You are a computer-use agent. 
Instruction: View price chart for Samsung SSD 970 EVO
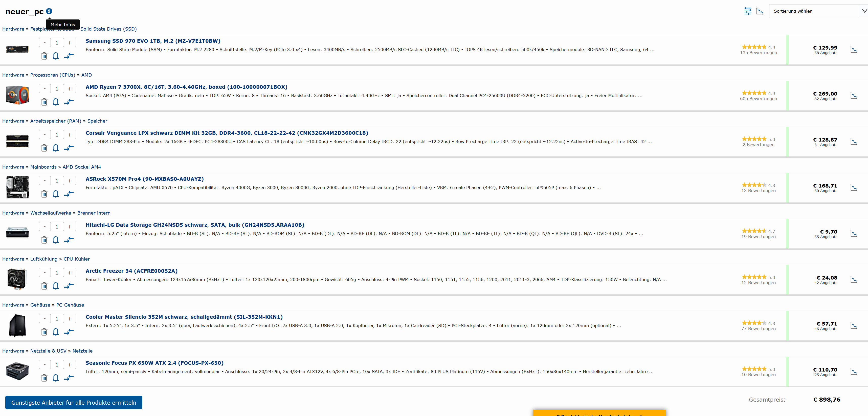tap(854, 50)
